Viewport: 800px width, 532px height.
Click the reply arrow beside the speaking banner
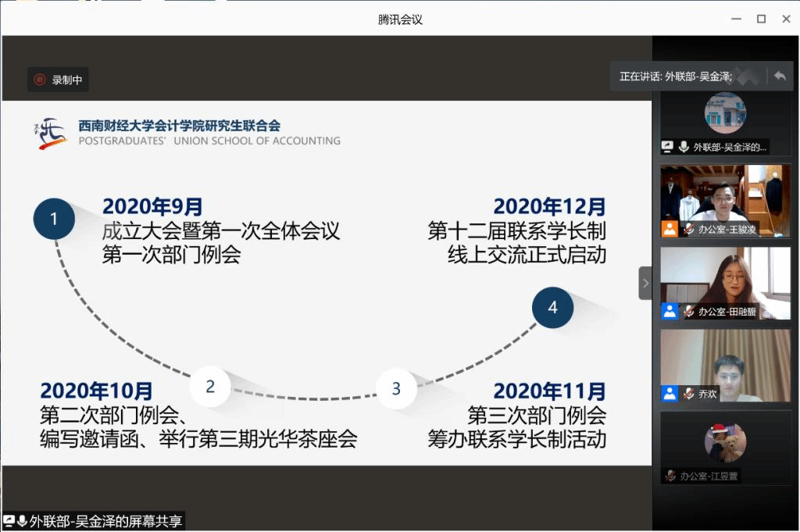point(779,76)
